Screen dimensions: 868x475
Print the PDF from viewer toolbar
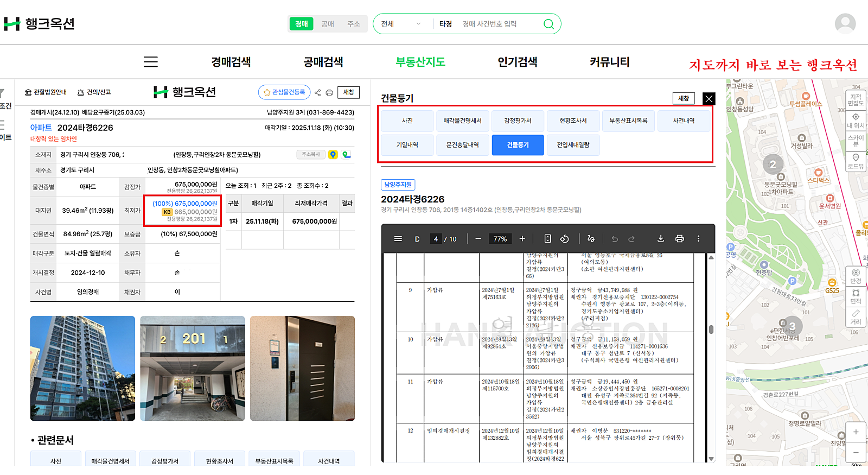tap(679, 239)
